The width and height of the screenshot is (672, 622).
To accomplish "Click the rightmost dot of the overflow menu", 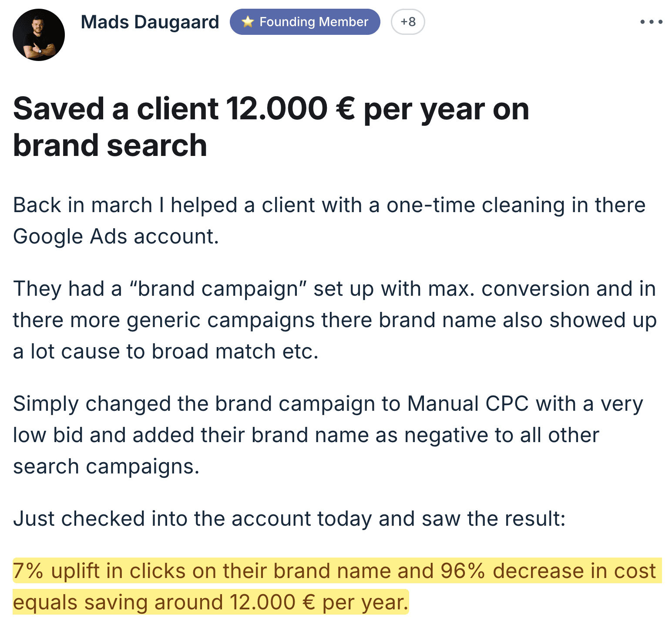I will 659,21.
